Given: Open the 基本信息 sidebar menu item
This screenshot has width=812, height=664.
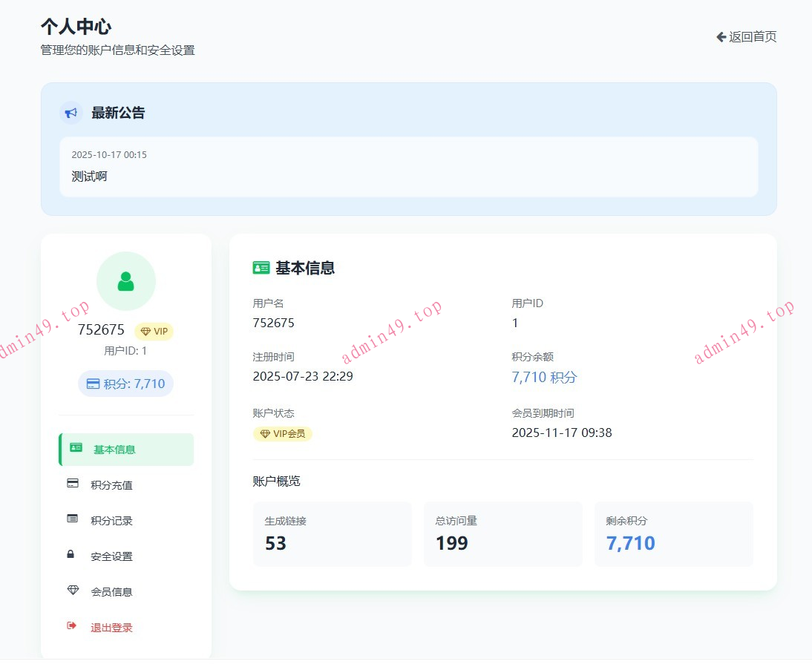Looking at the screenshot, I should tap(126, 450).
